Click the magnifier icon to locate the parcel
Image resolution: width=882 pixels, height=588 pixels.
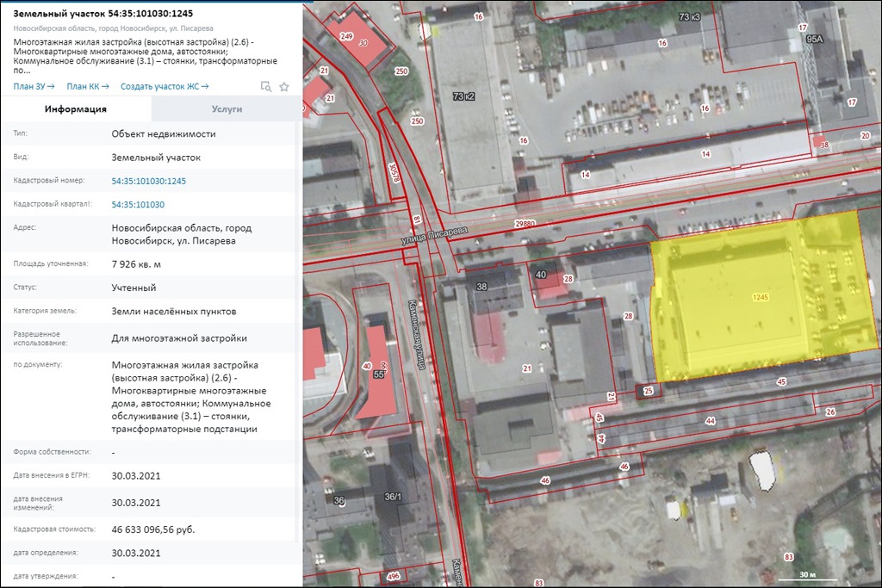(266, 86)
